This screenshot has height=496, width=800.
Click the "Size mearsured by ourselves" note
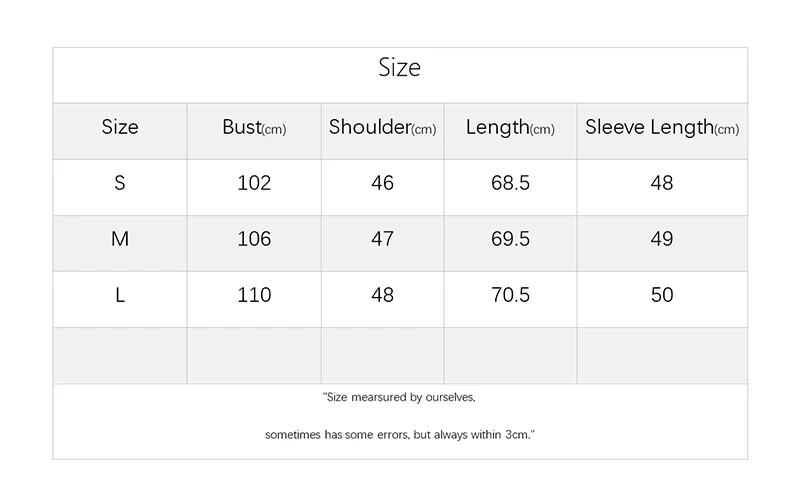[399, 397]
